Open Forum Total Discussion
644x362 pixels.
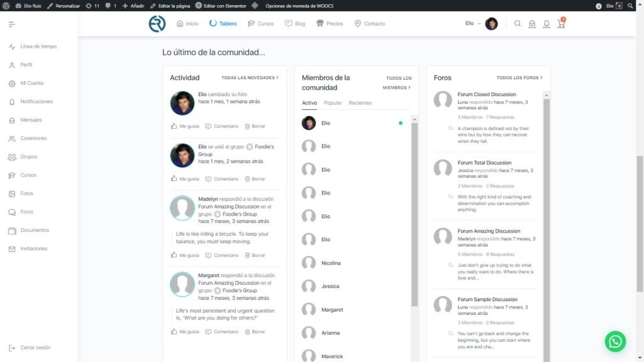484,163
